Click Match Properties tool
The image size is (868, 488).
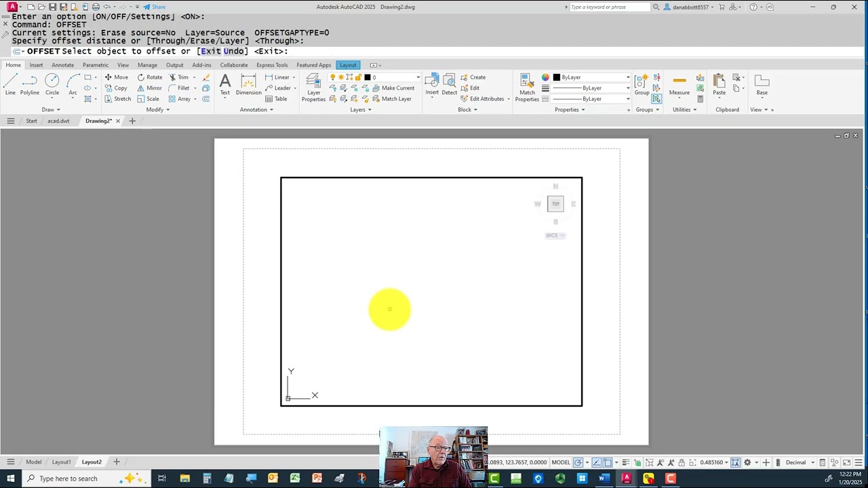[x=527, y=87]
